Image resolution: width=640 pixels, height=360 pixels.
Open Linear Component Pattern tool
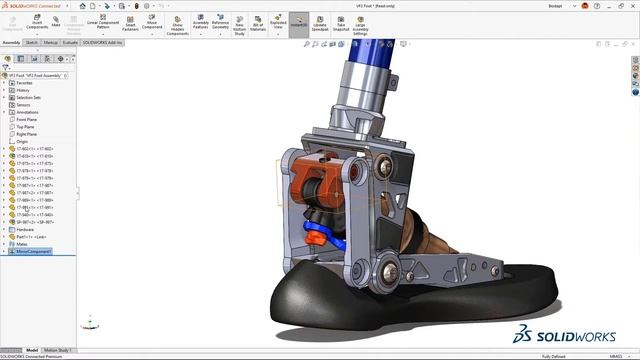103,21
